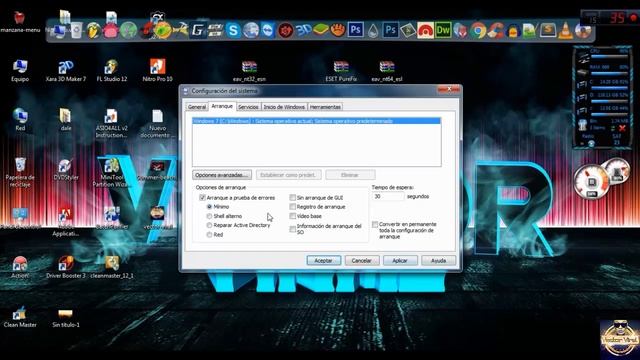The width and height of the screenshot is (640, 360).
Task: Click the Ayuda button
Action: [438, 260]
